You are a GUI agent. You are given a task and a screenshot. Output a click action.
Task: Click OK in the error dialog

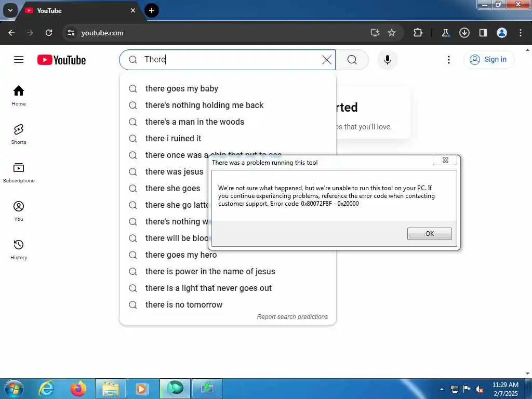(x=430, y=234)
